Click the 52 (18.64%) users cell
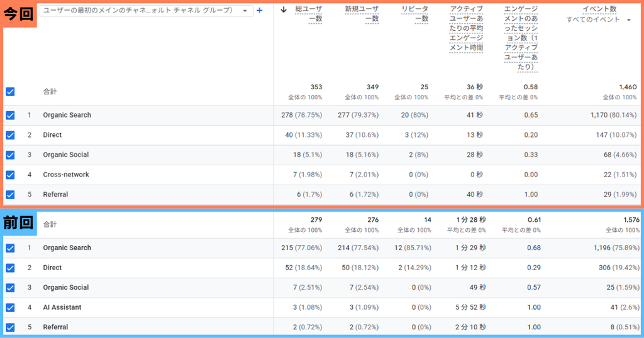The height and width of the screenshot is (338, 644). (304, 268)
